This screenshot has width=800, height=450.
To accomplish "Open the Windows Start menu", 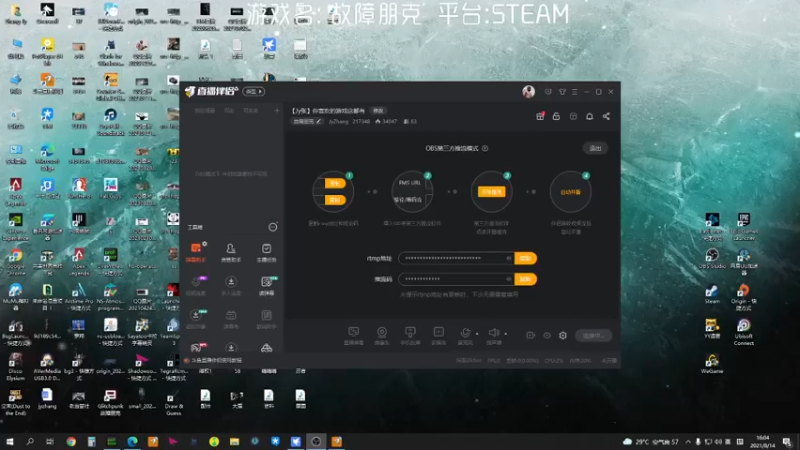I will coord(10,441).
